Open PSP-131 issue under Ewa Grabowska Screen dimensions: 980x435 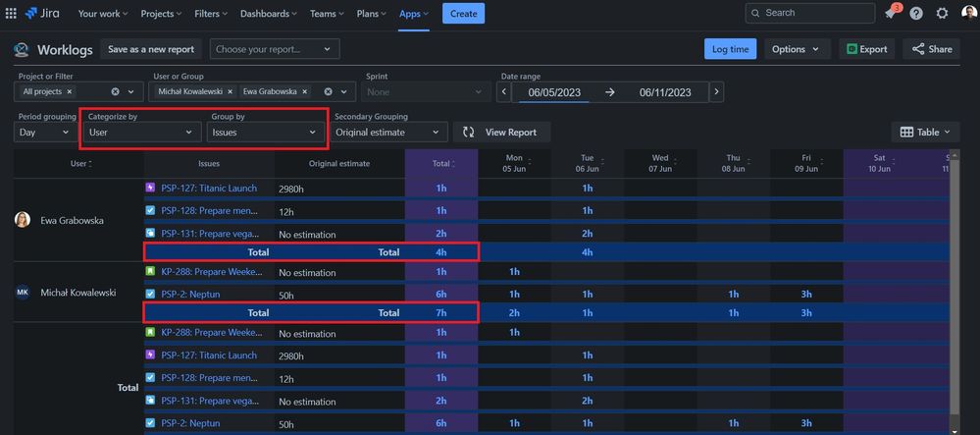pyautogui.click(x=209, y=234)
